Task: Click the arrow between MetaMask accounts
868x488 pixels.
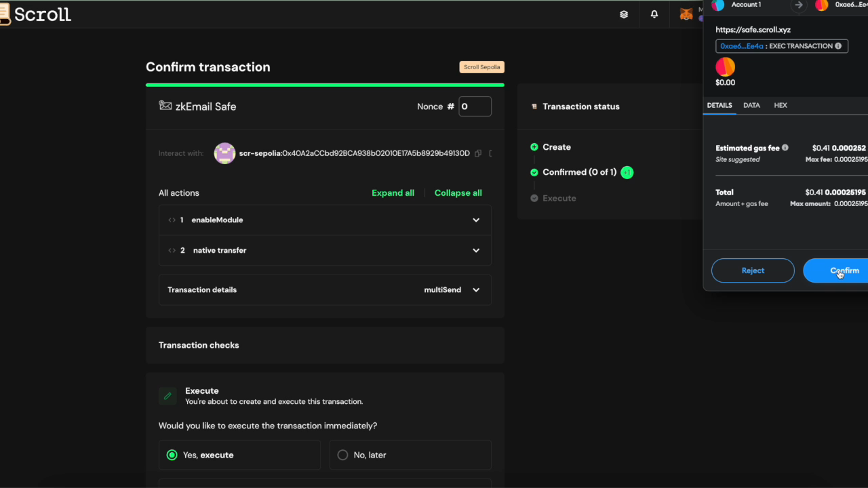Action: point(799,5)
